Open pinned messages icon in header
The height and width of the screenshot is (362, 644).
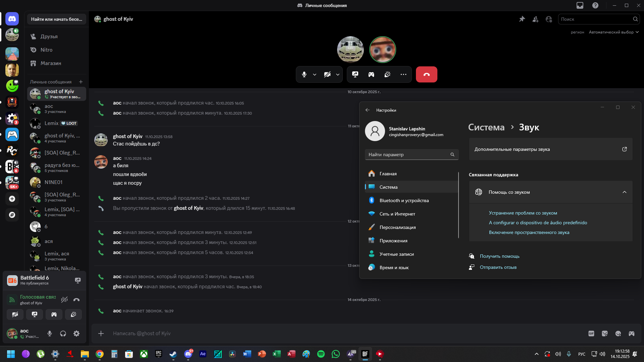[x=522, y=19]
